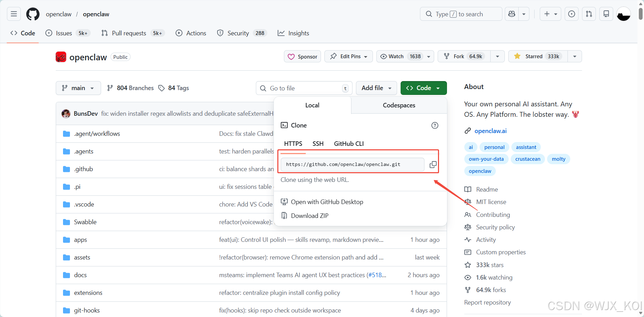Viewport: 644px width, 317px height.
Task: Open Copilot chat icon
Action: point(512,14)
